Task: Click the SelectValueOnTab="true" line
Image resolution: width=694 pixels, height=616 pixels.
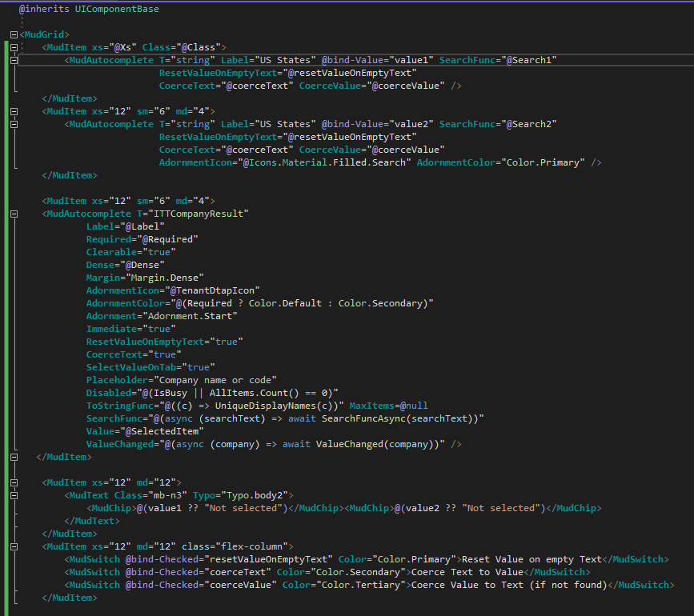Action: [150, 368]
